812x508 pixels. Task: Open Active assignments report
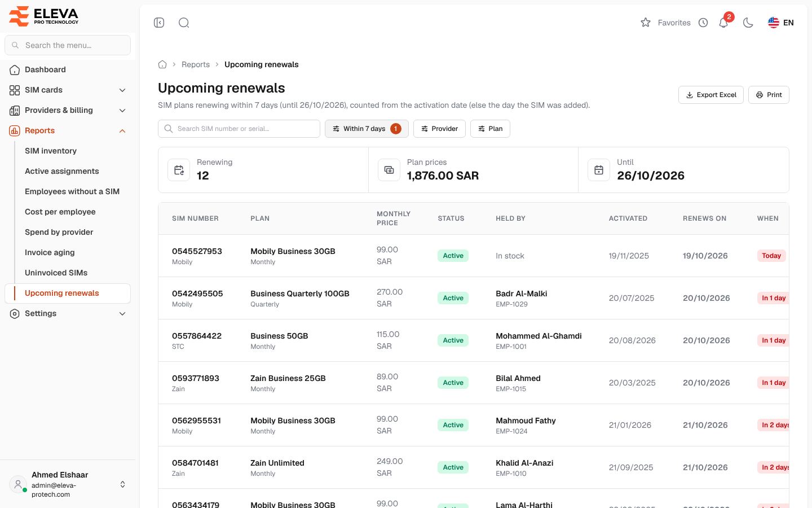(x=62, y=171)
